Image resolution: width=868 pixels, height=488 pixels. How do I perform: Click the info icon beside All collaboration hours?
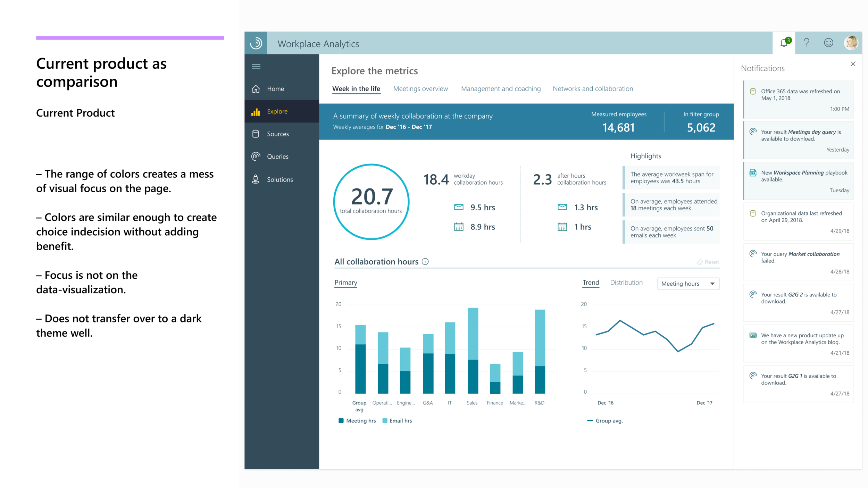click(425, 262)
